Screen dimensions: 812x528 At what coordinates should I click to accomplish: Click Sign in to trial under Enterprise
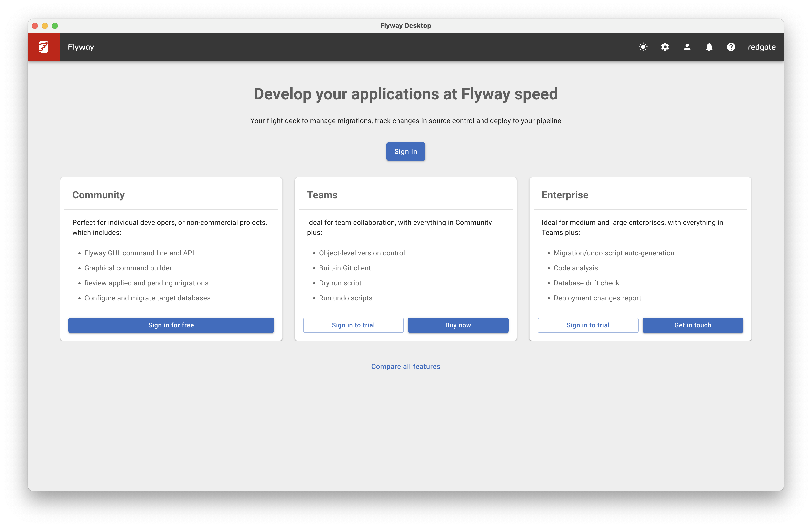588,325
